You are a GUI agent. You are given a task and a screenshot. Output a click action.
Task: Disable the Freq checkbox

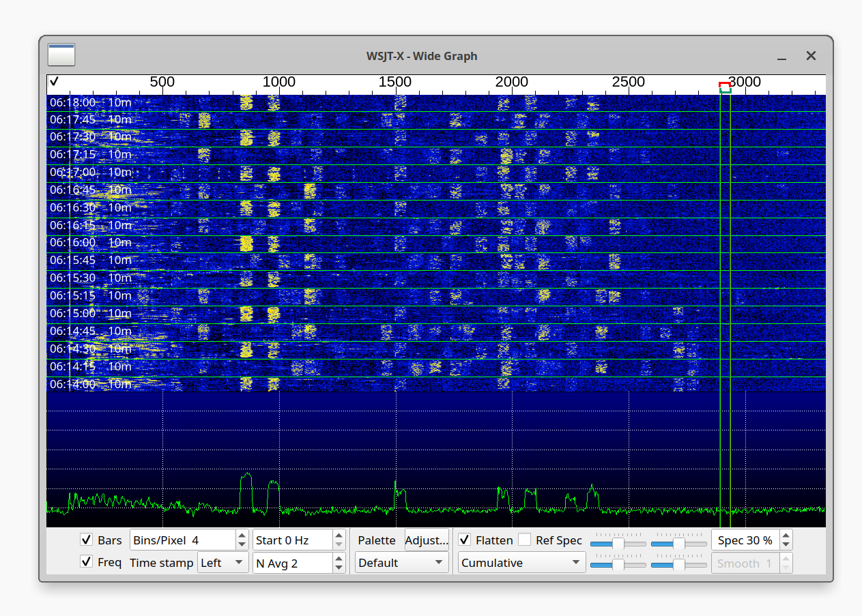[x=86, y=563]
